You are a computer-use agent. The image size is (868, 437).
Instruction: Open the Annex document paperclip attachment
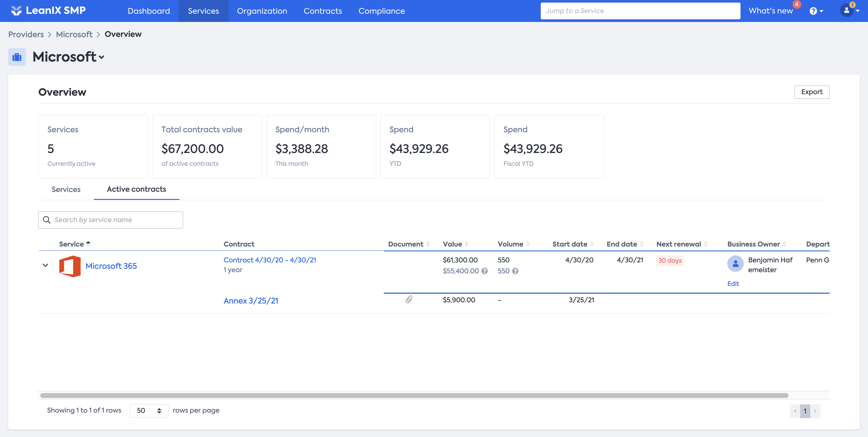pos(408,300)
